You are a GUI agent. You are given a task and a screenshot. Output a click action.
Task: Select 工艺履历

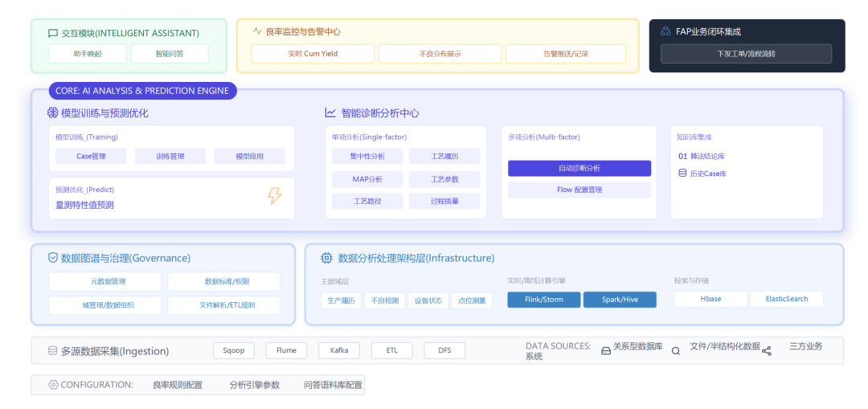pos(444,156)
